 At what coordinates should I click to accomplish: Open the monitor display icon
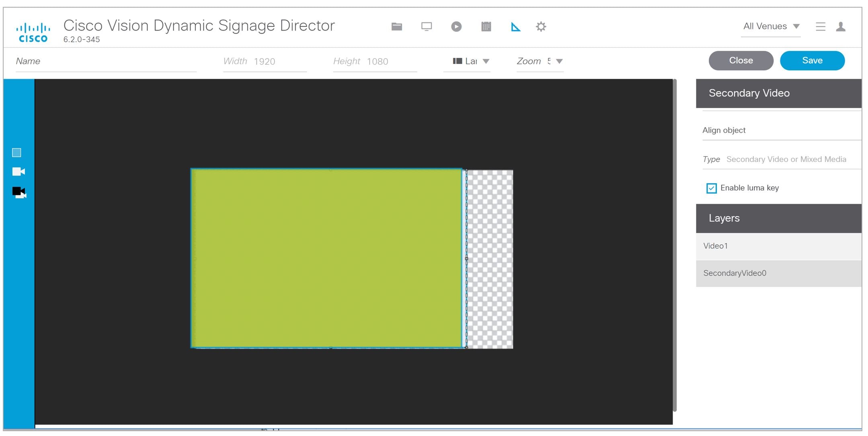tap(426, 27)
